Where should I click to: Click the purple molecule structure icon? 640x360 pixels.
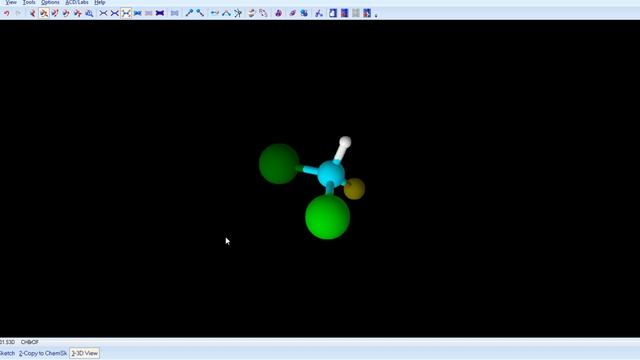coord(319,13)
